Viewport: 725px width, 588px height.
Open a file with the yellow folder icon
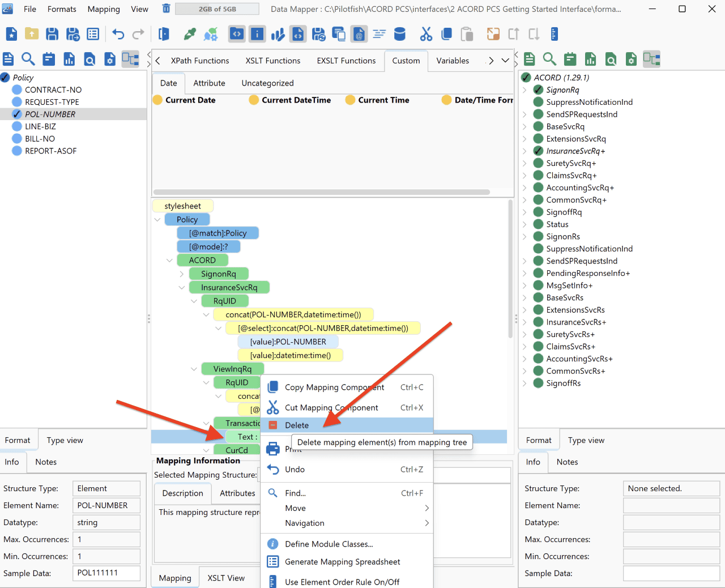[32, 34]
